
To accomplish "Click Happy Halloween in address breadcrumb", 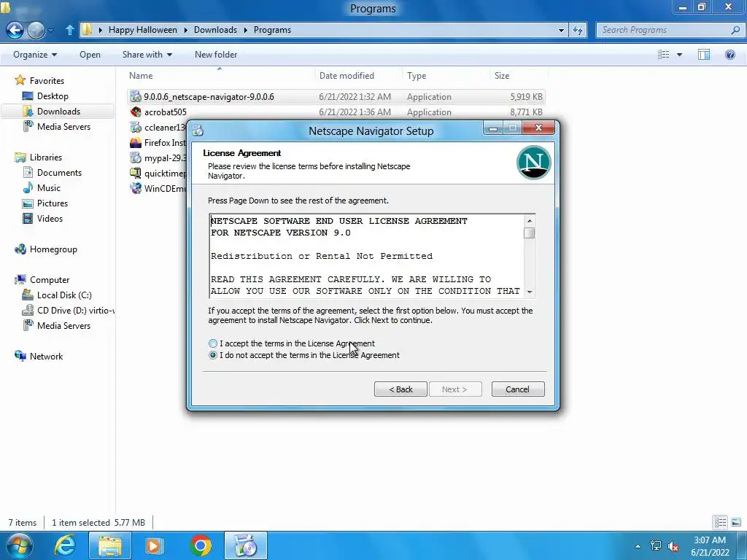I will coord(142,30).
